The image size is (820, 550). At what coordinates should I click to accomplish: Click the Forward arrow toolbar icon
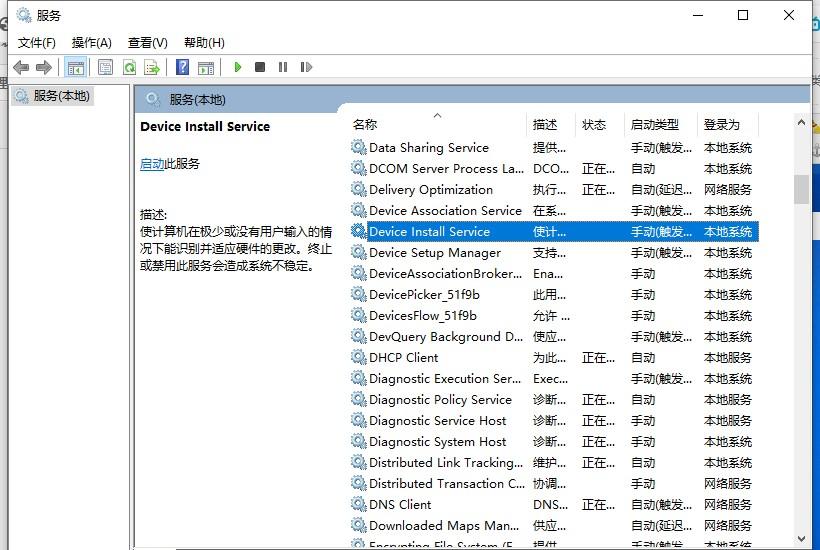pyautogui.click(x=43, y=67)
